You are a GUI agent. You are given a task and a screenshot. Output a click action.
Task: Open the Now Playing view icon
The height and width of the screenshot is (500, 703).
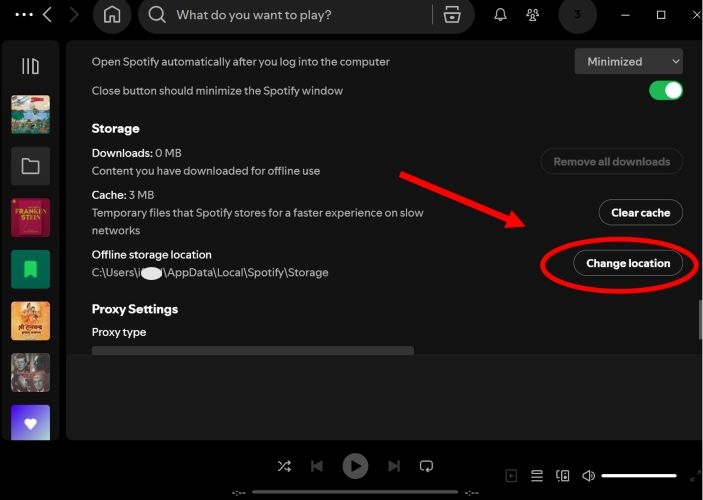[511, 475]
